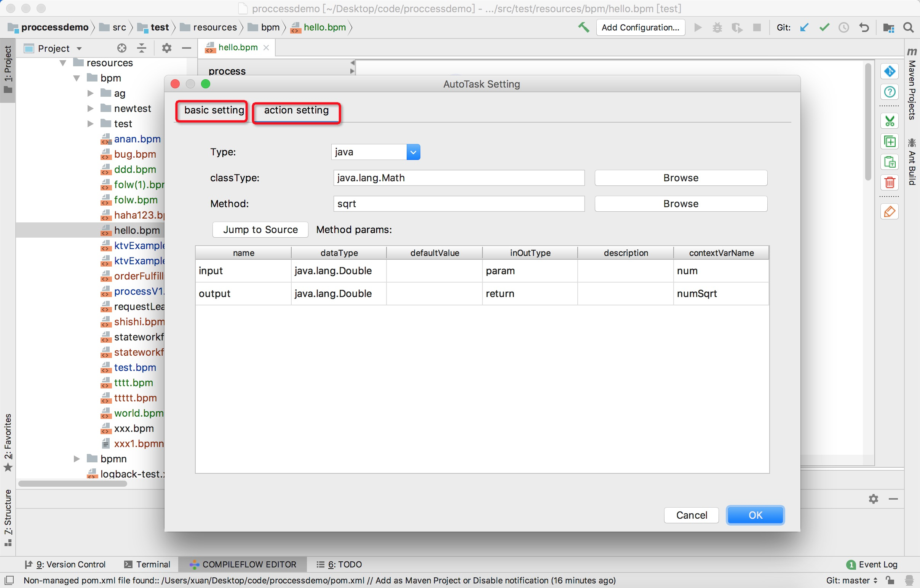Expand the newtest folder
This screenshot has width=920, height=588.
(x=90, y=109)
